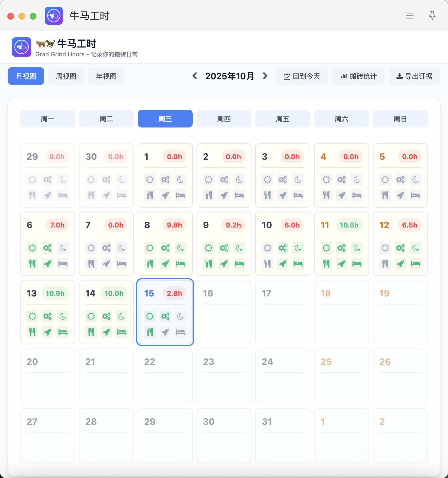448x478 pixels.
Task: Click the 回到今天 button
Action: click(302, 76)
